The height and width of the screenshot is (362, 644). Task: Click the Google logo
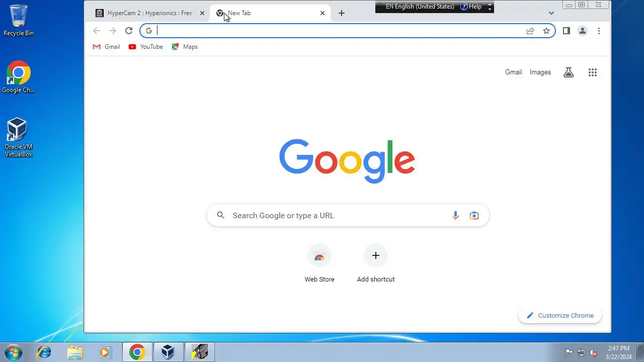tap(347, 161)
